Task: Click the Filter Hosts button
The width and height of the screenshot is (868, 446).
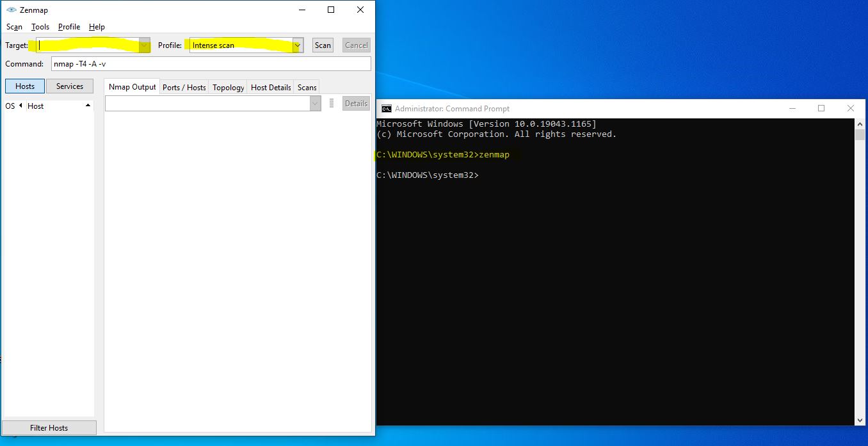Action: click(x=49, y=427)
